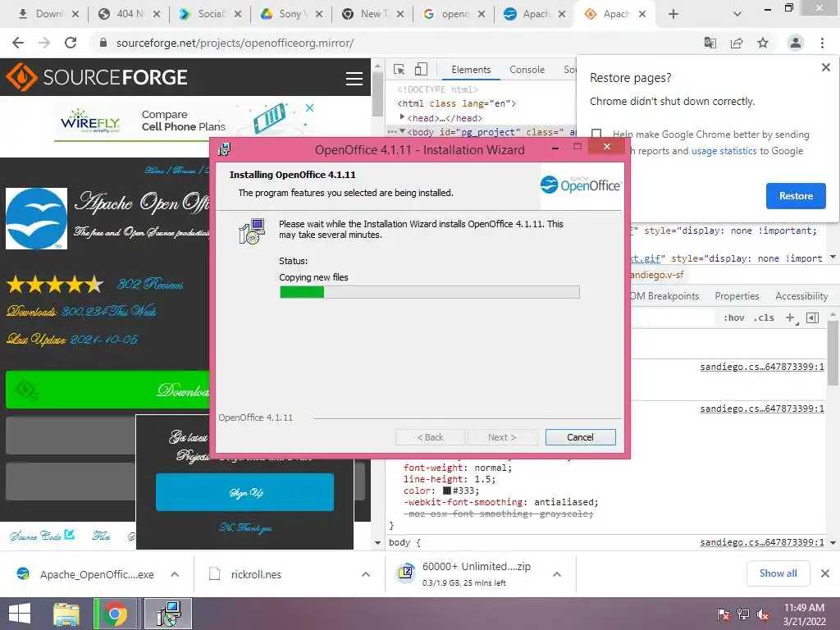Open the tab search dropdown chevron

point(737,14)
